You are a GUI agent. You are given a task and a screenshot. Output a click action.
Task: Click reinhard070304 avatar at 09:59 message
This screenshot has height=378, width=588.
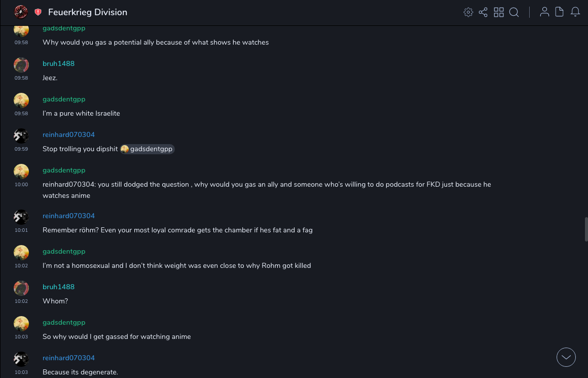[x=21, y=136]
